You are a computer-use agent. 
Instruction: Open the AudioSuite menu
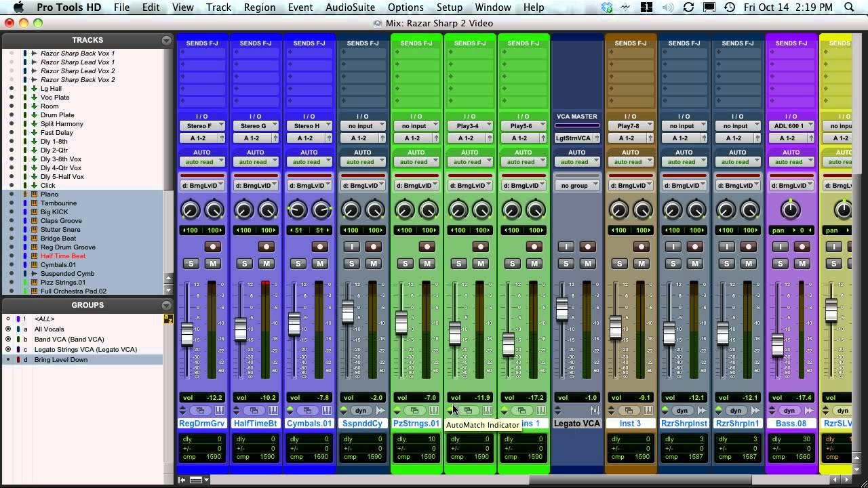(350, 7)
